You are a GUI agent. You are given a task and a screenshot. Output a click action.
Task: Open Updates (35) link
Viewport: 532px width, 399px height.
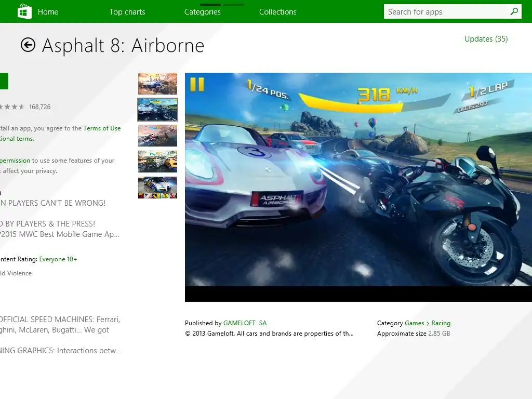click(x=486, y=39)
